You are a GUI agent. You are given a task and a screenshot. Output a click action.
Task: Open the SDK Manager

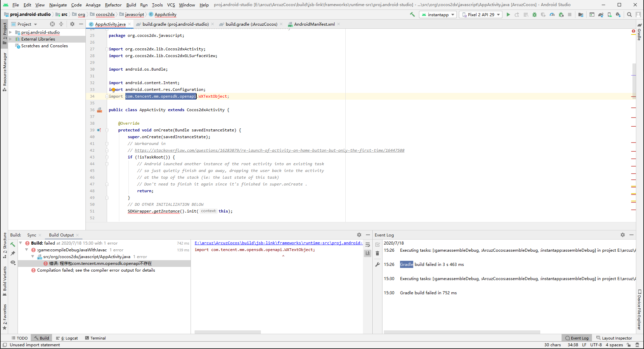[618, 15]
